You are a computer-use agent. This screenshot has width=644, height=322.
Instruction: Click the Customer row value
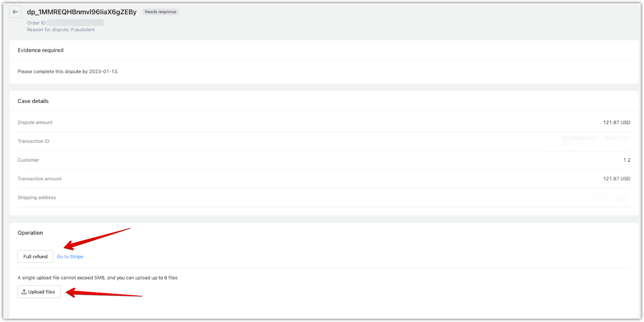[627, 160]
